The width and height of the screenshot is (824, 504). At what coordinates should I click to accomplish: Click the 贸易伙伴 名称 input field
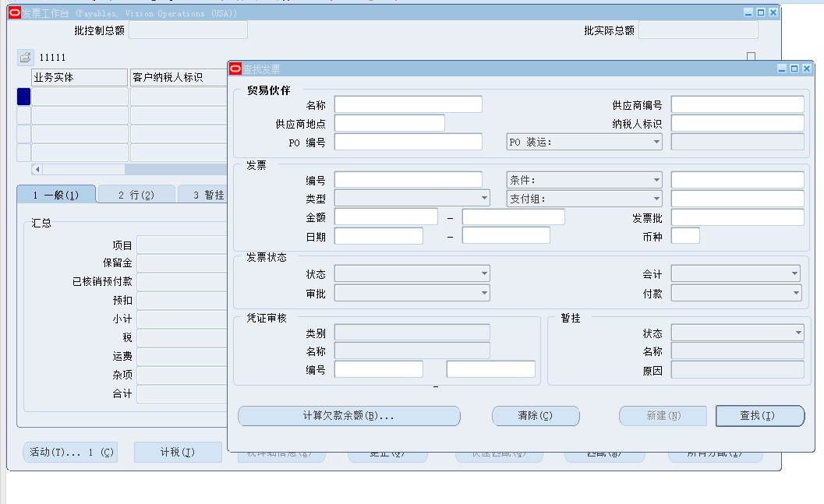tap(408, 104)
